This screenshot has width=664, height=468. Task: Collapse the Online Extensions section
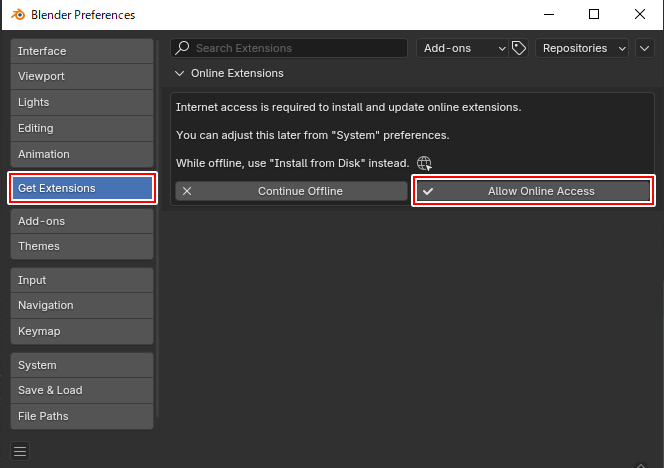(180, 73)
